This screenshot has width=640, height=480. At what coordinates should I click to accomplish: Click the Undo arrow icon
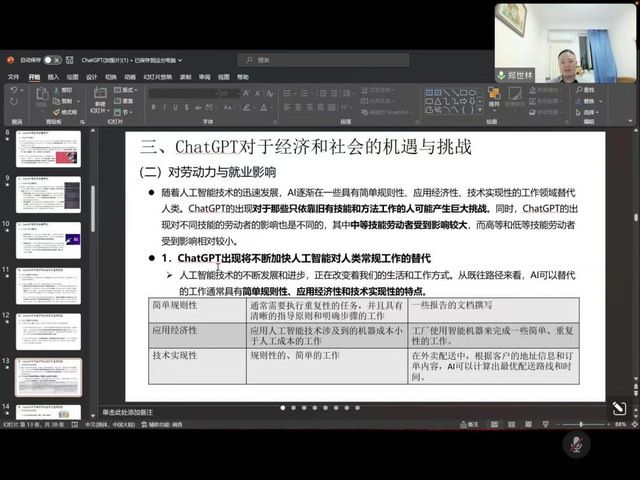tap(14, 90)
